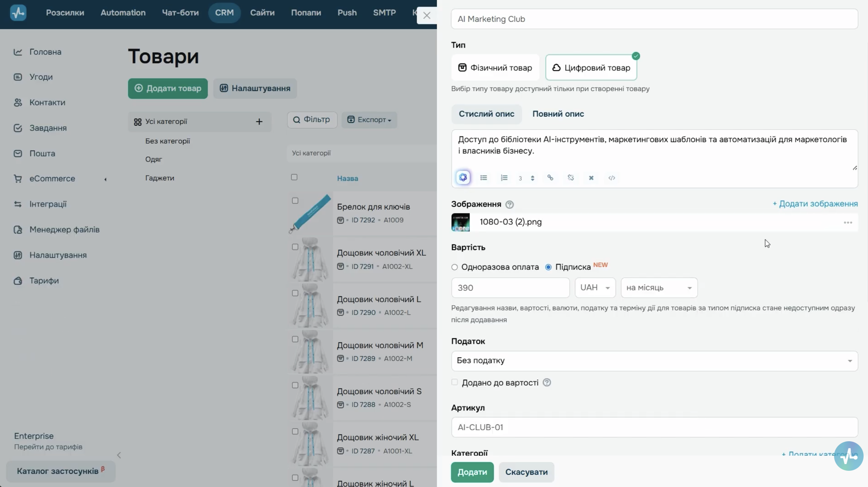Click the price field showing 390

coord(510,288)
